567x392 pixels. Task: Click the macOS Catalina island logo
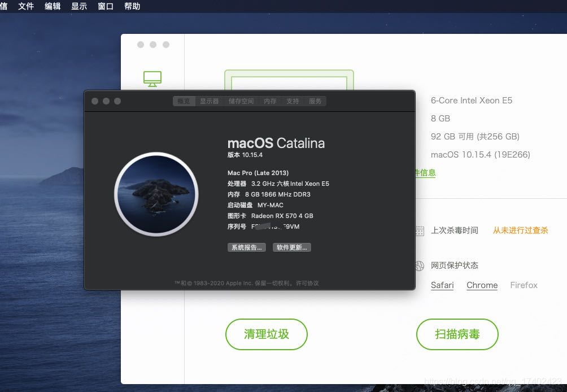(156, 194)
